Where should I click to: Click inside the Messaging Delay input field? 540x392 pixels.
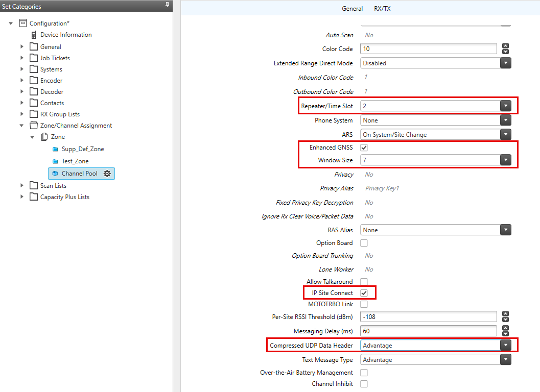coord(428,331)
